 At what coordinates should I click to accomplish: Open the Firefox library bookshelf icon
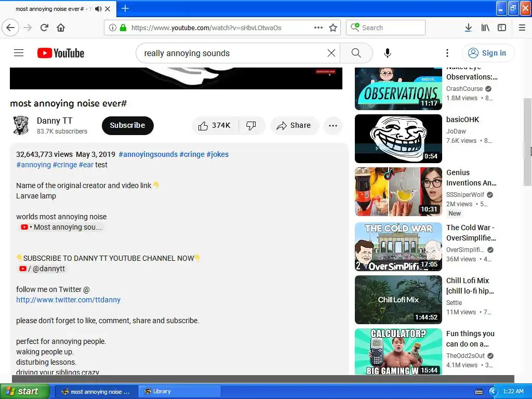(485, 28)
